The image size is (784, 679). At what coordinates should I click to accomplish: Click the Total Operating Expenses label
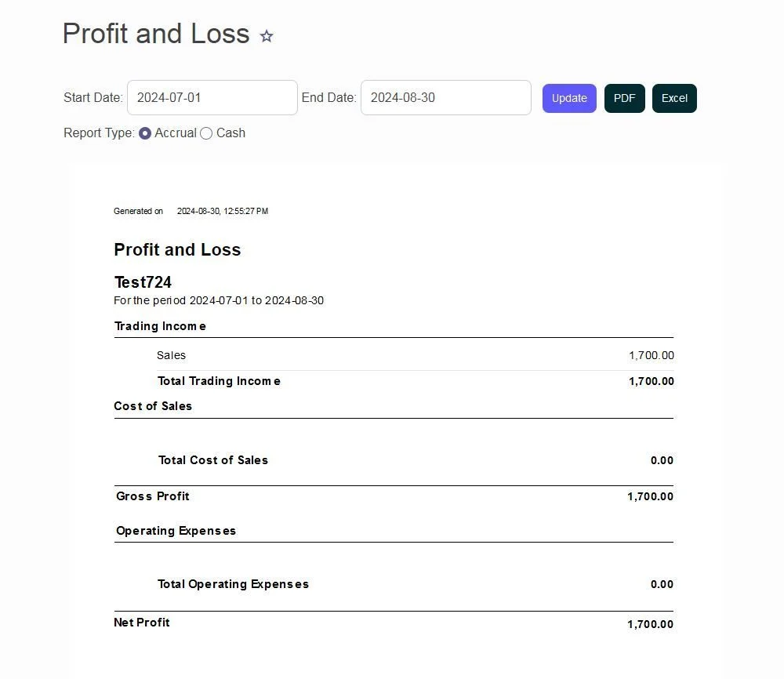pos(233,584)
